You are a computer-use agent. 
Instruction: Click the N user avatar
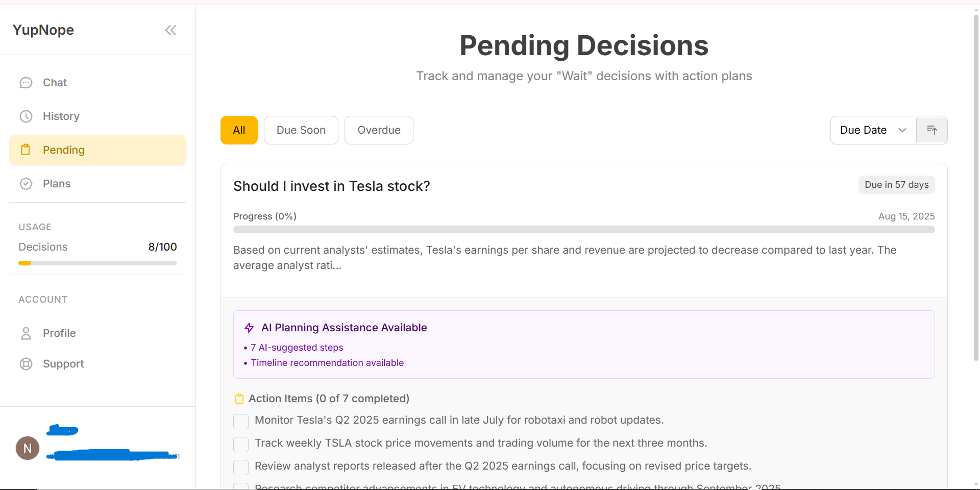click(28, 448)
